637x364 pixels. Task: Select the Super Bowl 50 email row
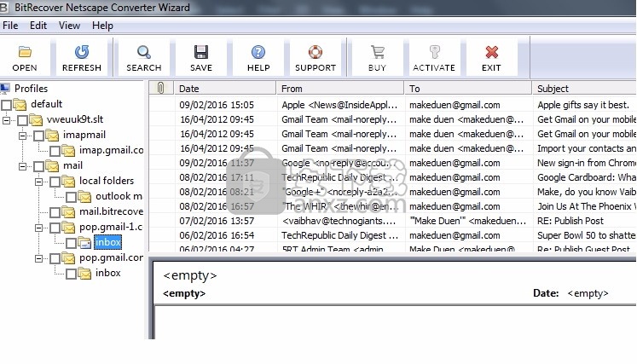click(393, 235)
